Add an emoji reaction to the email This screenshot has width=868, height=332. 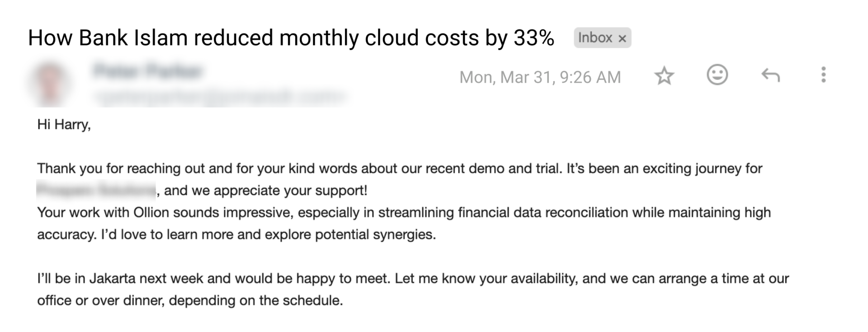(x=717, y=75)
